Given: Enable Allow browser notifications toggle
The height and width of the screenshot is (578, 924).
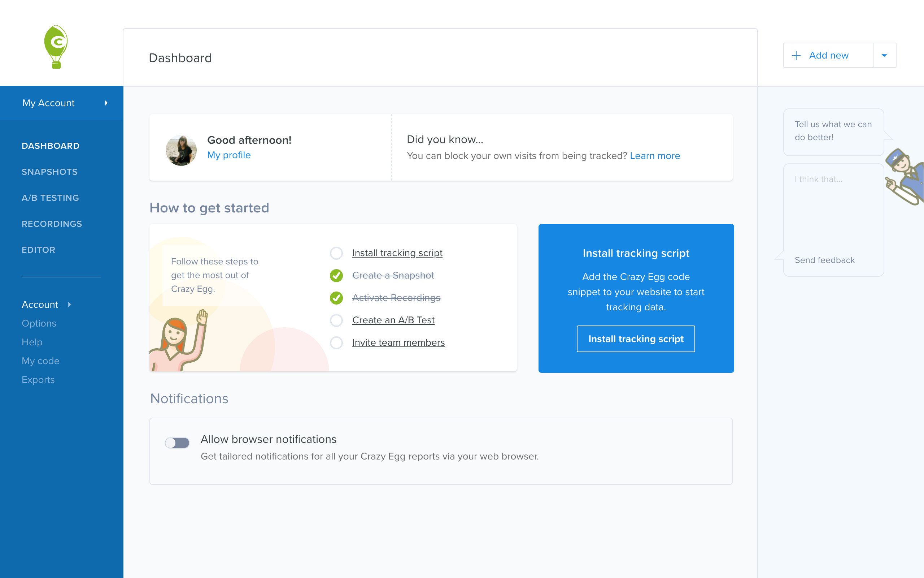Looking at the screenshot, I should [x=177, y=443].
